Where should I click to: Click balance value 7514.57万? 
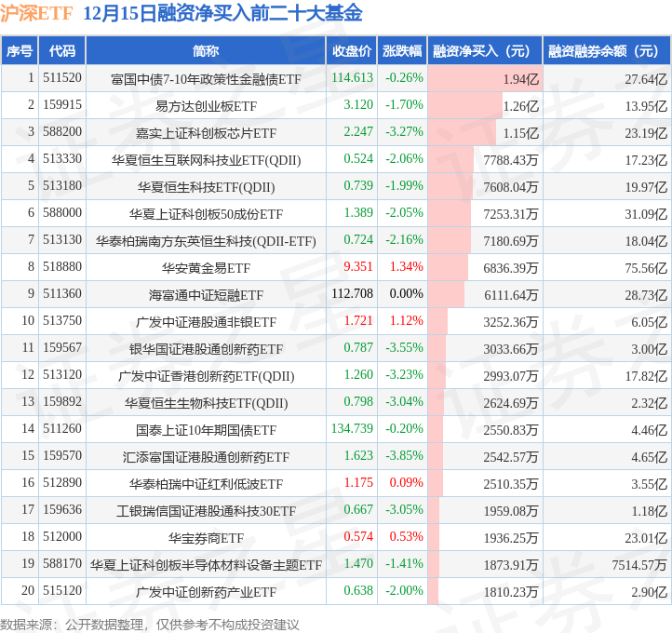pos(639,565)
